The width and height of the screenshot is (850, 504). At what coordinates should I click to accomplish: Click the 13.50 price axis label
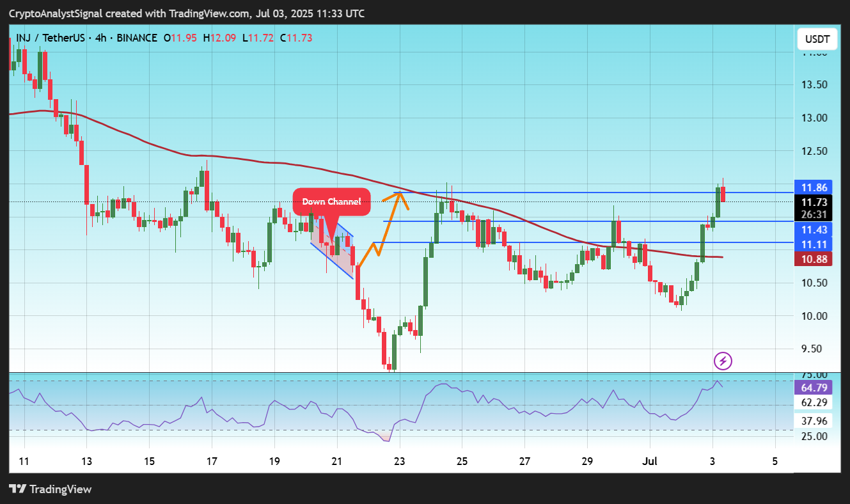[x=815, y=85]
